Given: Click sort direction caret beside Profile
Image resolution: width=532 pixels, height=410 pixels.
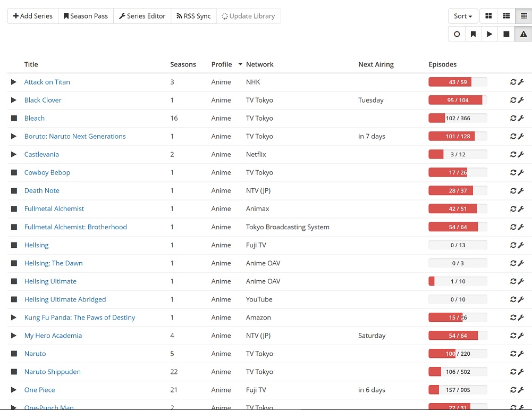Looking at the screenshot, I should (240, 64).
